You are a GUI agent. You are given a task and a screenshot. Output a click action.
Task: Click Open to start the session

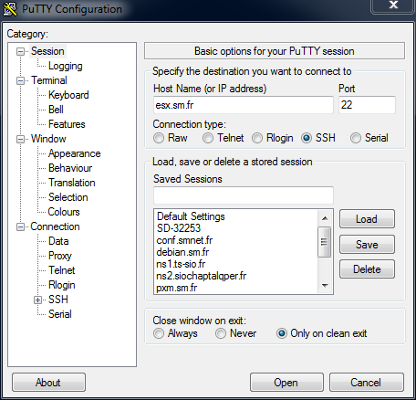[287, 382]
